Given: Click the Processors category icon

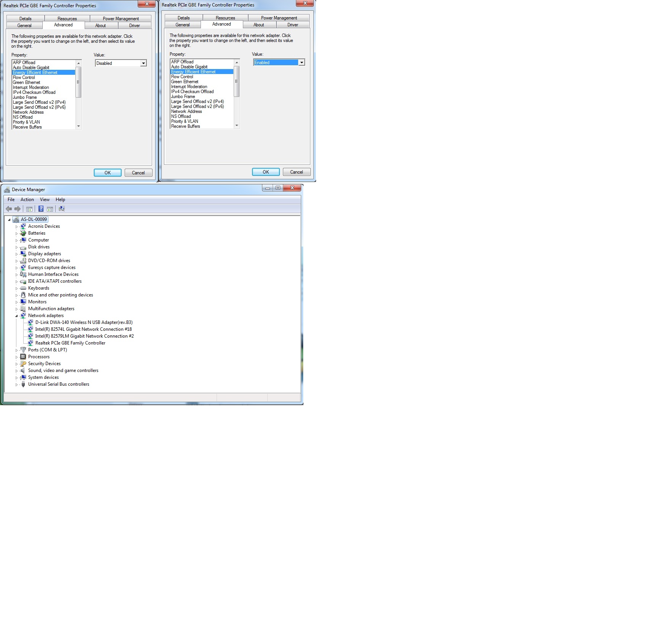Looking at the screenshot, I should coord(23,357).
